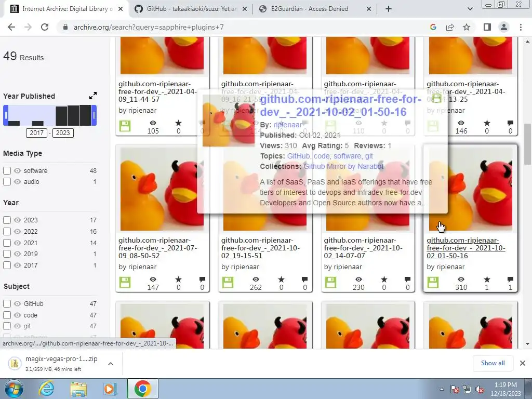The width and height of the screenshot is (532, 399).
Task: Switch to the E2Guardian Access Denied tab
Action: 315,9
